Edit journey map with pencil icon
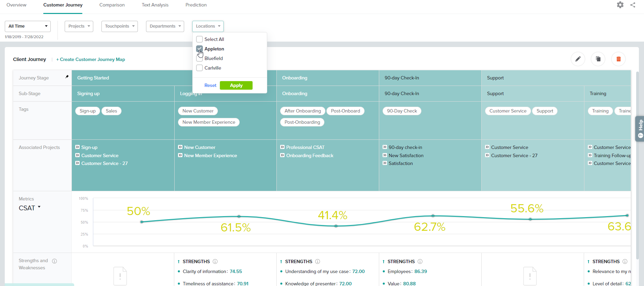Image resolution: width=644 pixels, height=286 pixels. 578,59
